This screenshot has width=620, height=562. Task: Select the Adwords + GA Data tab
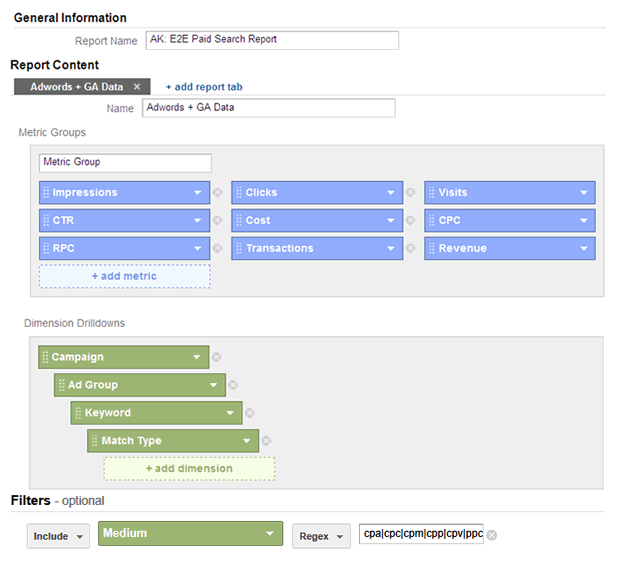click(77, 87)
